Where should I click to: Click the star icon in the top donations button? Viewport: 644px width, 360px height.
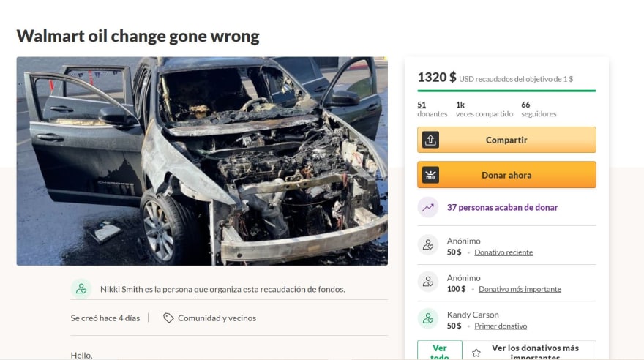476,353
